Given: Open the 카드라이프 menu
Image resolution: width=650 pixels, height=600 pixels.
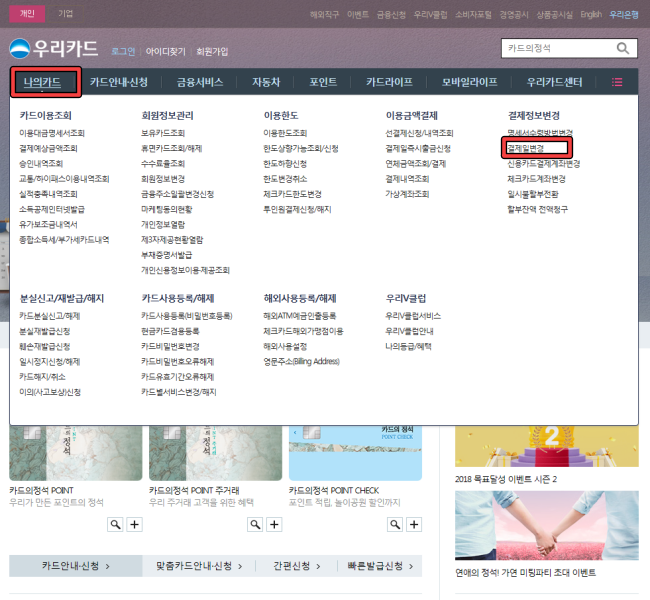Looking at the screenshot, I should 389,82.
